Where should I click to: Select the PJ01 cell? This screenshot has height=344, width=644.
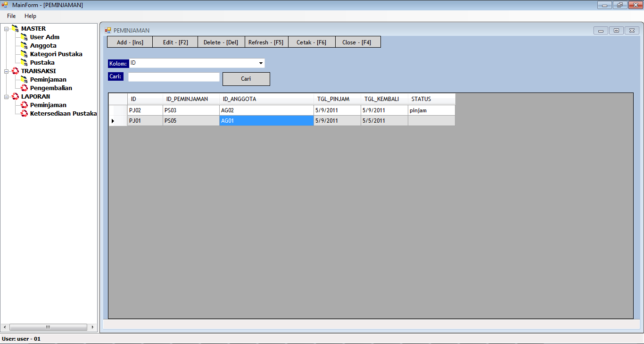[x=145, y=121]
